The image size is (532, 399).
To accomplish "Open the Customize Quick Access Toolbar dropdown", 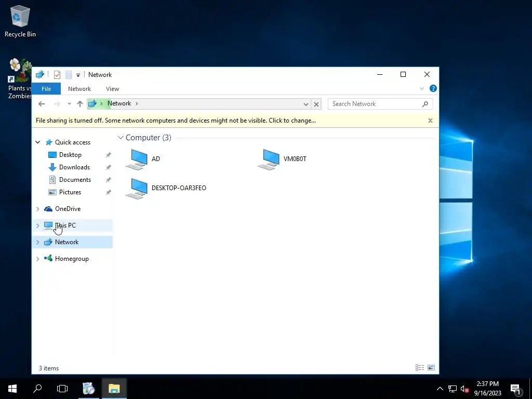I will tap(78, 75).
